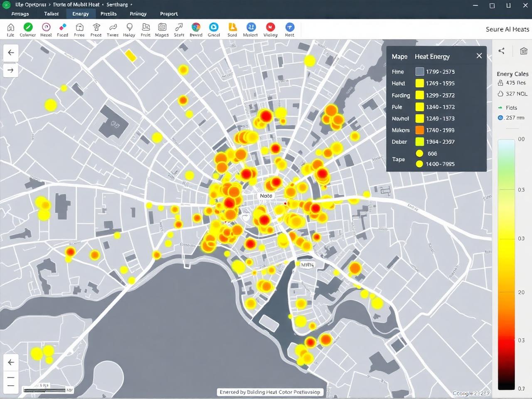
Task: Open the Mages toolbar icon
Action: pyautogui.click(x=162, y=27)
